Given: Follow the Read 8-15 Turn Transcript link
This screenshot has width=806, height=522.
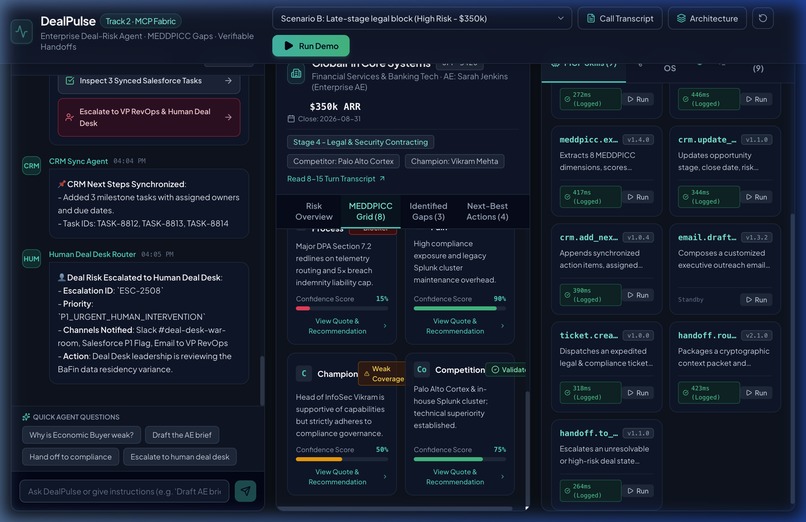Looking at the screenshot, I should click(336, 179).
